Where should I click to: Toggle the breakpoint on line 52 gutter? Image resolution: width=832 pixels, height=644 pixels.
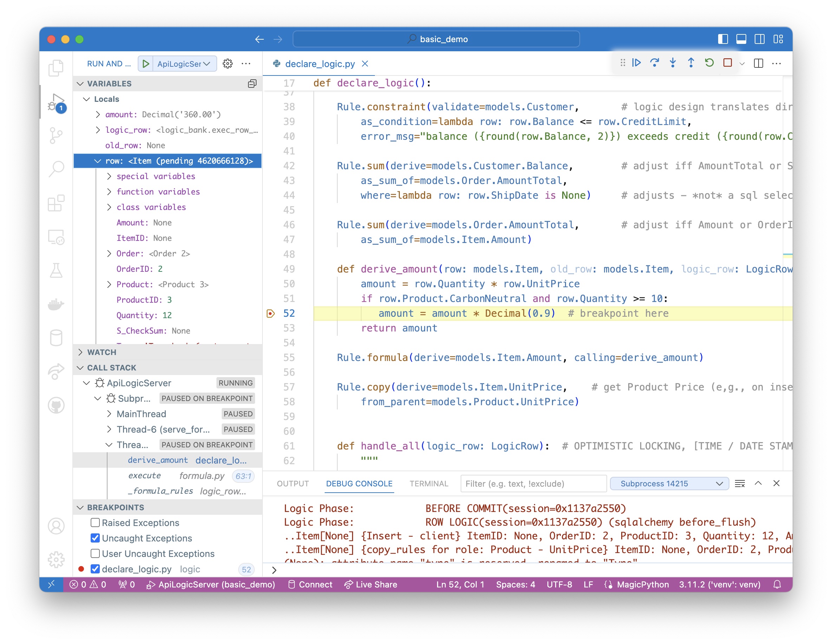(271, 314)
